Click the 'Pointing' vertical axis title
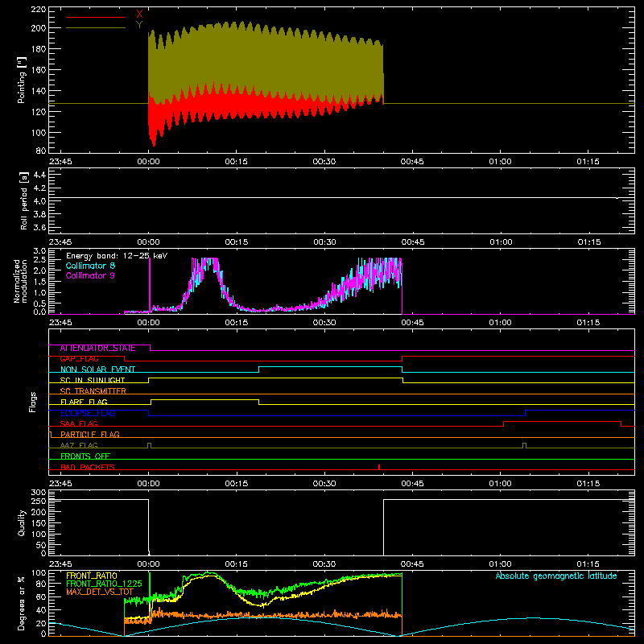Image resolution: width=644 pixels, height=644 pixels. pyautogui.click(x=22, y=80)
